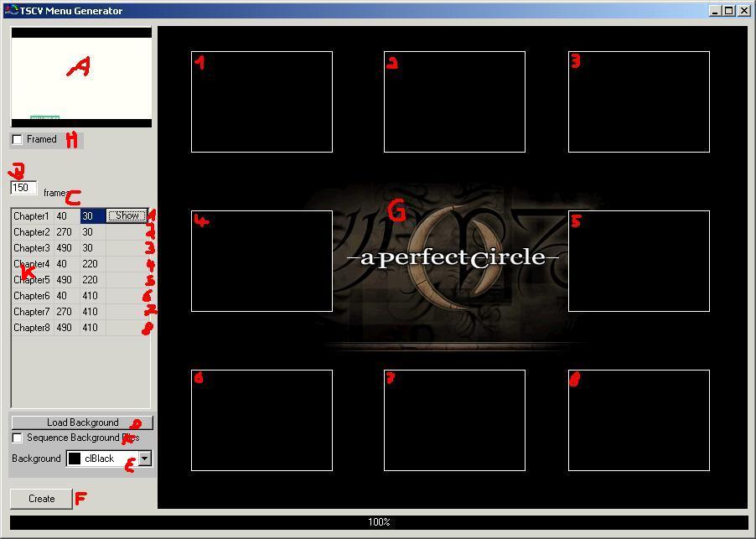
Task: Click the value 40 in the Chapter6 row
Action: [67, 296]
